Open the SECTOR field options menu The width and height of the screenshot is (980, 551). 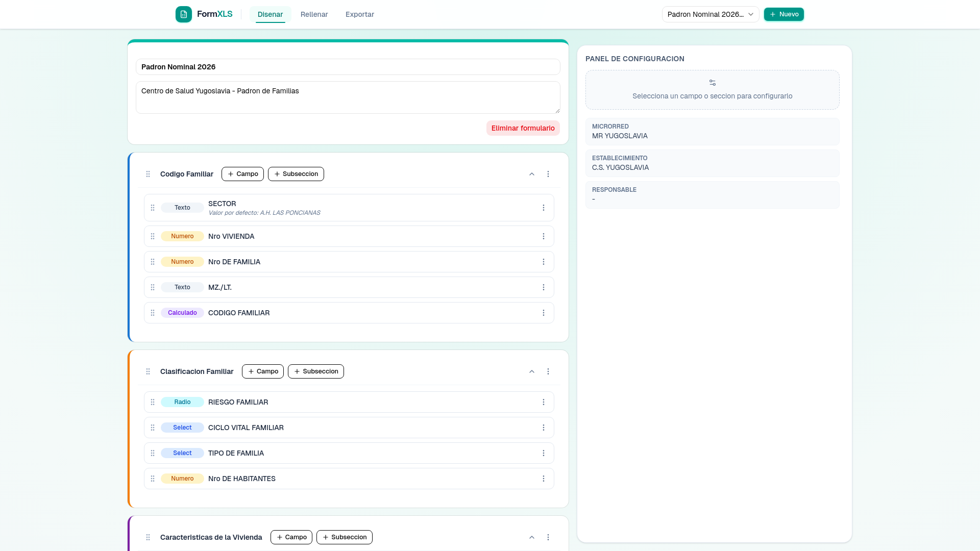point(544,208)
